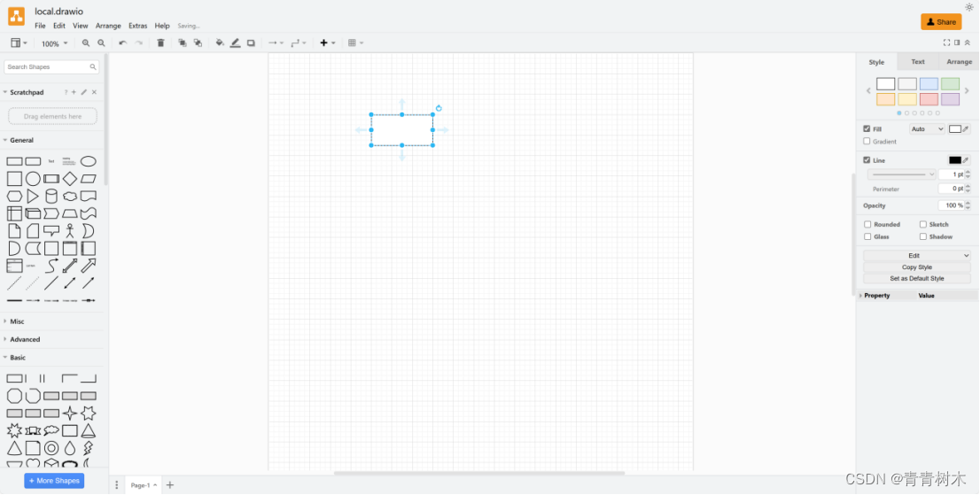This screenshot has height=495, width=980.
Task: Pick the hexagon shape in General
Action: pos(14,197)
